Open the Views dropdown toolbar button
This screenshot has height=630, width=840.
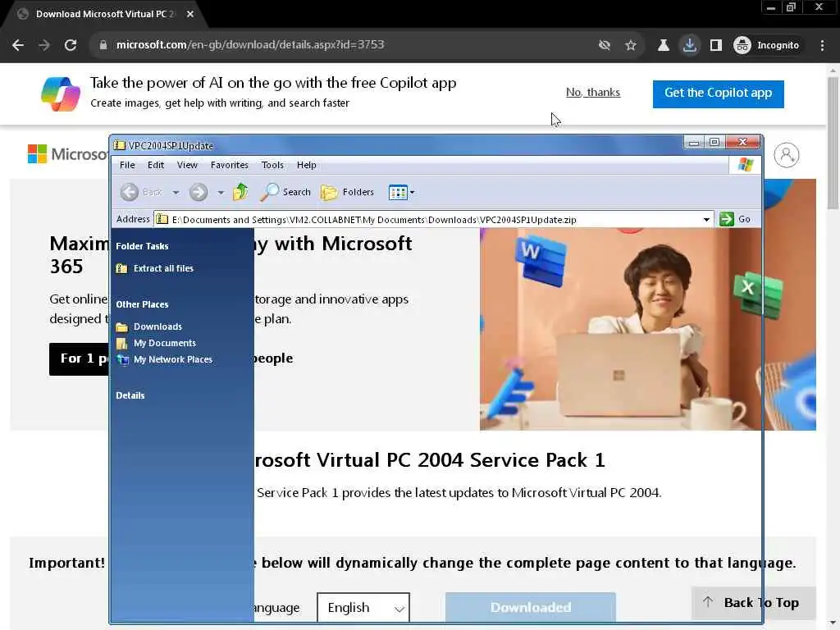(402, 192)
